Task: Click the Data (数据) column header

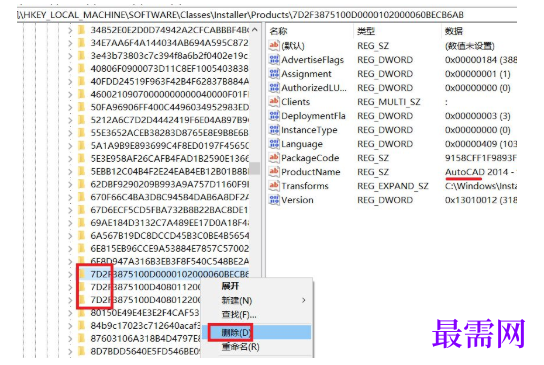Action: click(x=454, y=31)
